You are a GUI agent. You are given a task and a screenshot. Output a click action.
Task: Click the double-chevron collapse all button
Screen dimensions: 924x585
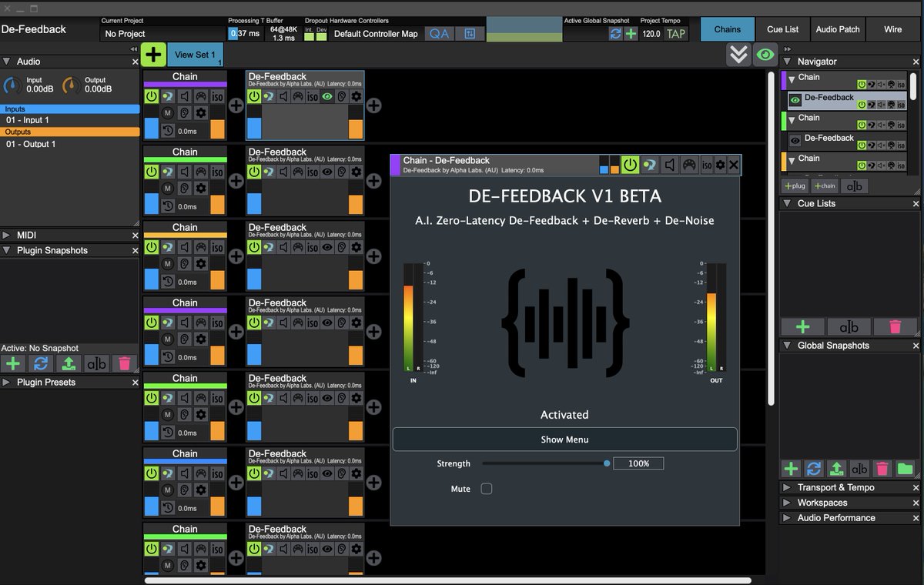coord(738,55)
